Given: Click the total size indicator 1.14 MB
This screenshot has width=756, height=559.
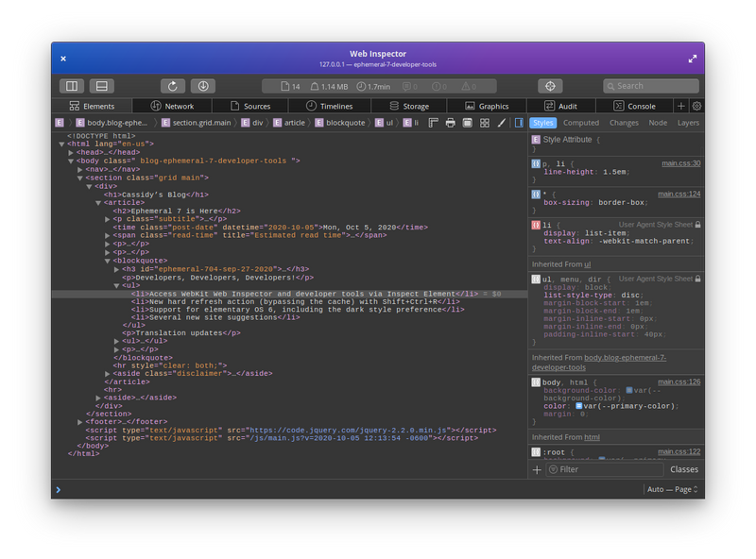Looking at the screenshot, I should [329, 87].
